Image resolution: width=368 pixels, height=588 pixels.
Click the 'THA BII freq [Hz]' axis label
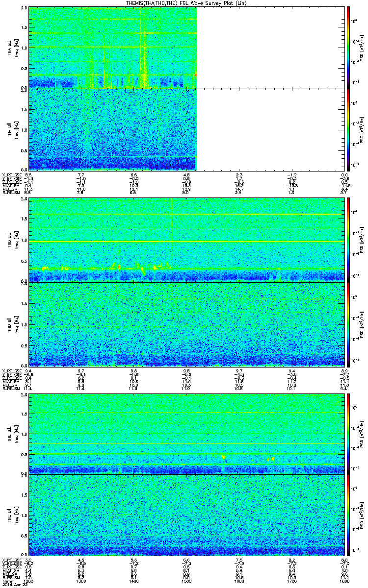[12, 129]
